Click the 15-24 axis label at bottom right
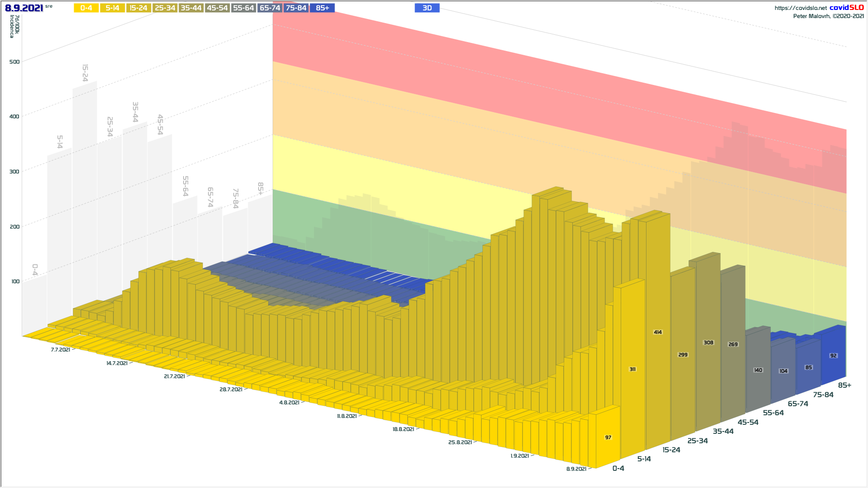This screenshot has height=488, width=868. tap(671, 450)
